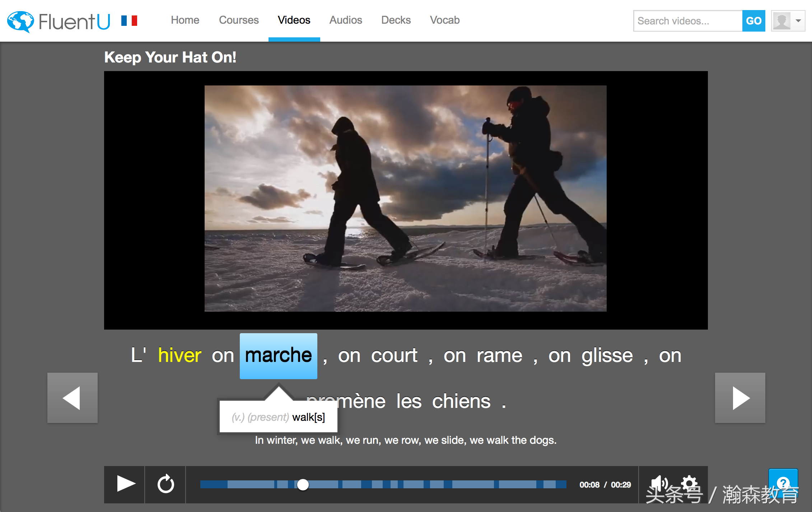812x512 pixels.
Task: Open the Courses menu item
Action: 239,20
